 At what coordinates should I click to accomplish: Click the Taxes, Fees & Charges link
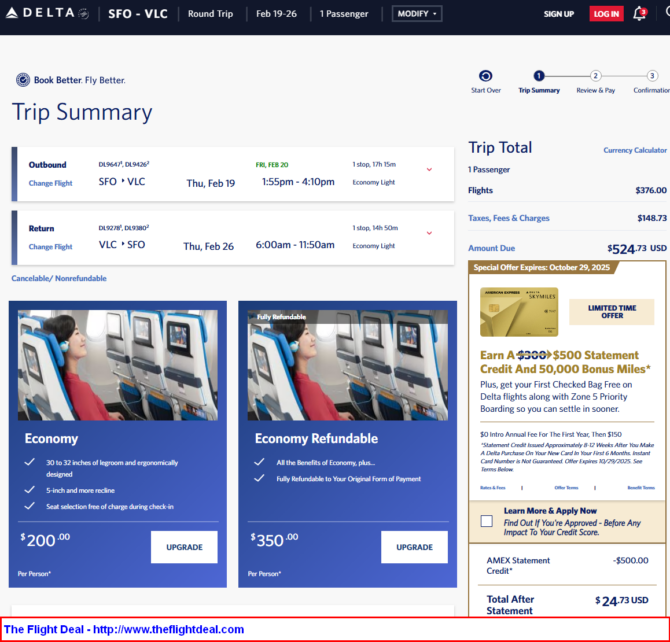pos(508,218)
